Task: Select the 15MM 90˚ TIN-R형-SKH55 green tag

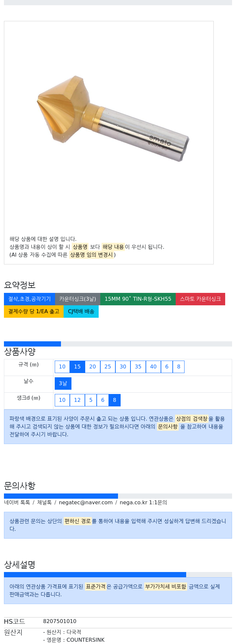Action: (138, 299)
